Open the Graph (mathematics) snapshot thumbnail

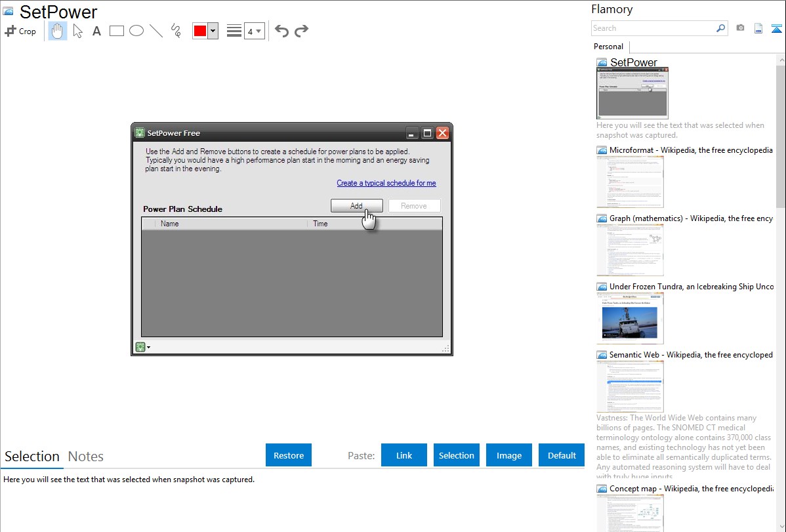pos(630,250)
